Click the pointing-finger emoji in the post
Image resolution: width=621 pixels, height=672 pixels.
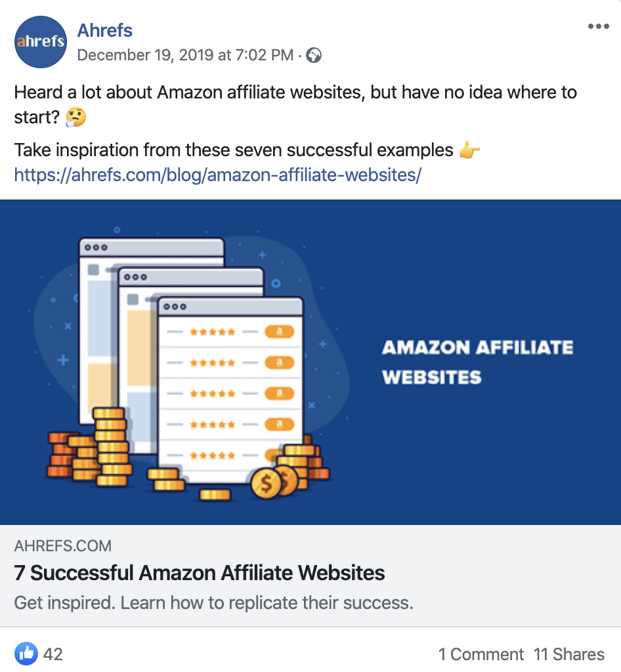(x=471, y=150)
